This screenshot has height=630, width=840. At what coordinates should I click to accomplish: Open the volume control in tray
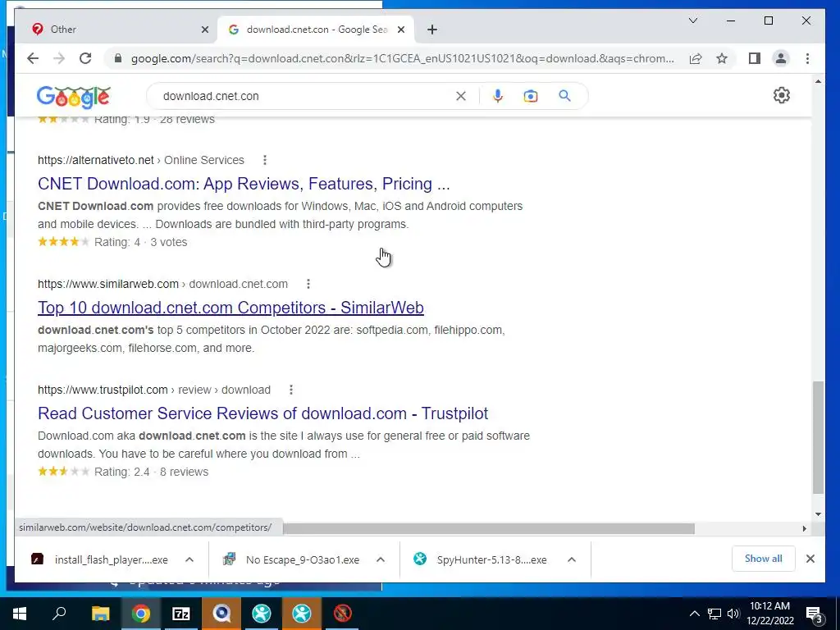733,614
